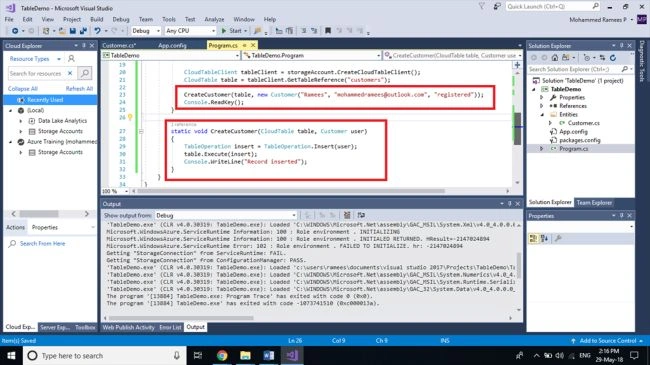Click the Save All toolbar icon
The width and height of the screenshot is (650, 365).
(x=83, y=31)
